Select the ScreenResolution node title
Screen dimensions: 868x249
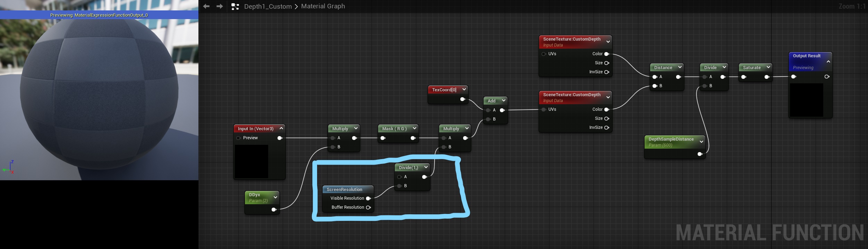click(x=344, y=189)
